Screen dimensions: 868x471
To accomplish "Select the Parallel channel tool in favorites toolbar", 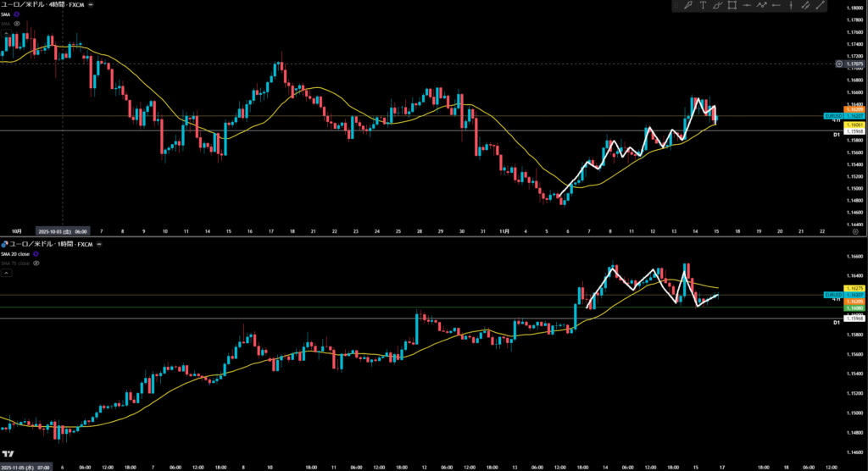I will click(807, 6).
